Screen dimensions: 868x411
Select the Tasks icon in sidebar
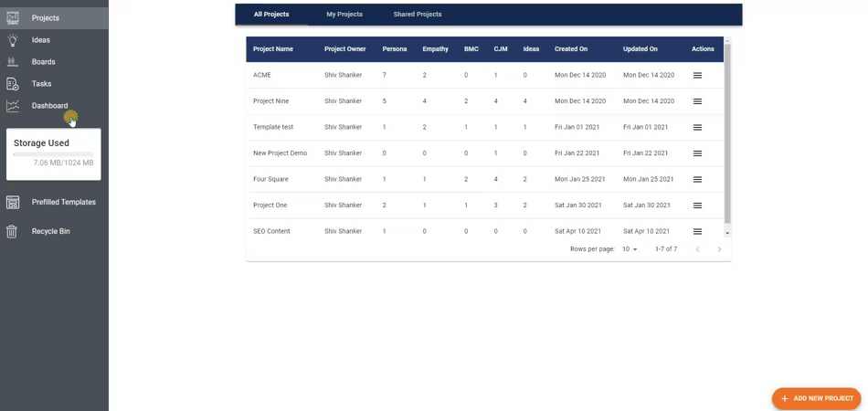click(13, 84)
